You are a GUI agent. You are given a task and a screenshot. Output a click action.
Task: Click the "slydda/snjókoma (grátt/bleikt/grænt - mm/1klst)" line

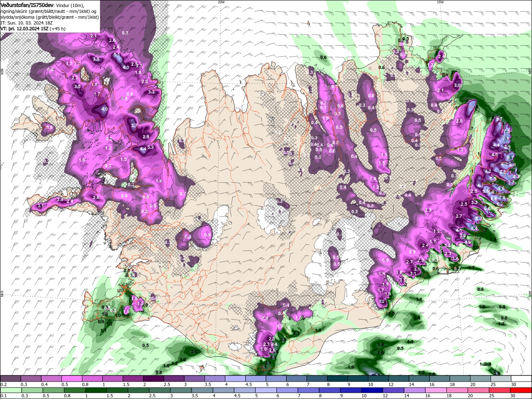50,17
